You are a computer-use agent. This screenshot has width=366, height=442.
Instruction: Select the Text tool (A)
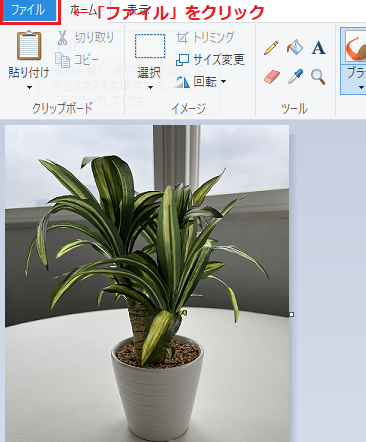point(318,48)
